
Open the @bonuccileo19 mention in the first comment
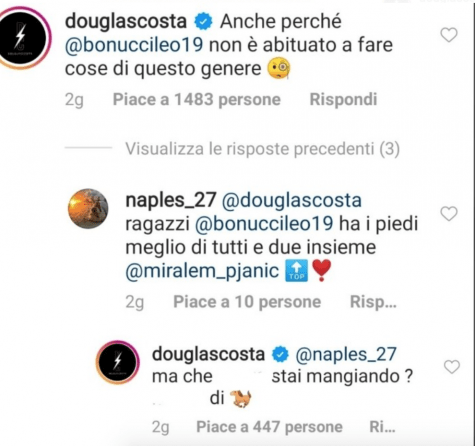click(x=134, y=45)
